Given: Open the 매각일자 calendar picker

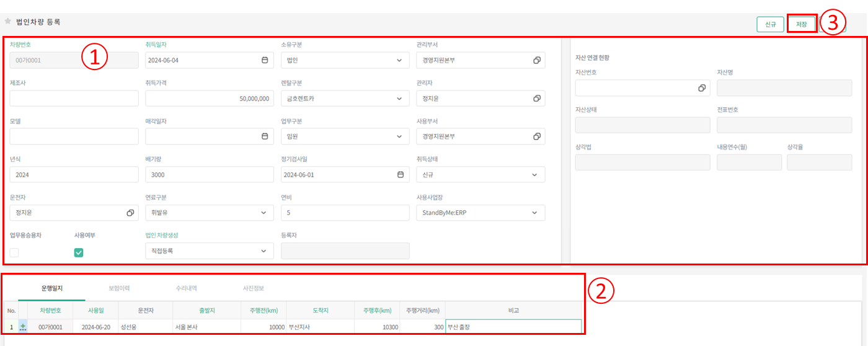Looking at the screenshot, I should click(x=265, y=136).
